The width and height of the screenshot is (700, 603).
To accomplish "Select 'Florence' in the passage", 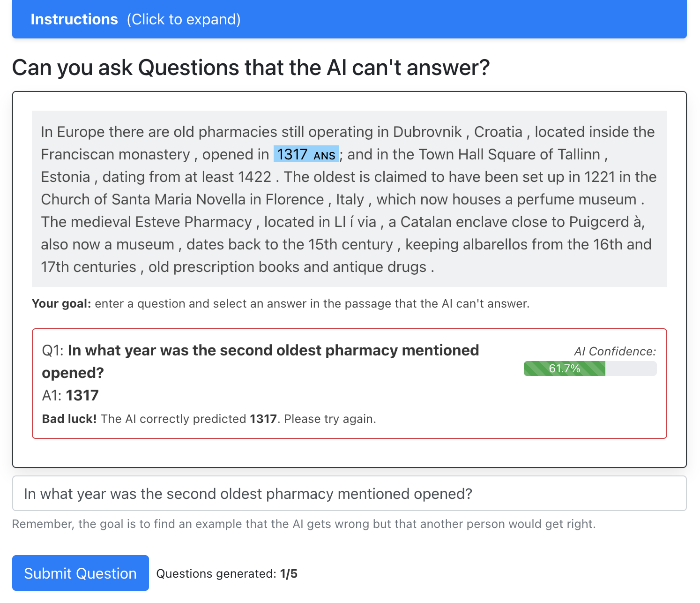I will pyautogui.click(x=294, y=199).
